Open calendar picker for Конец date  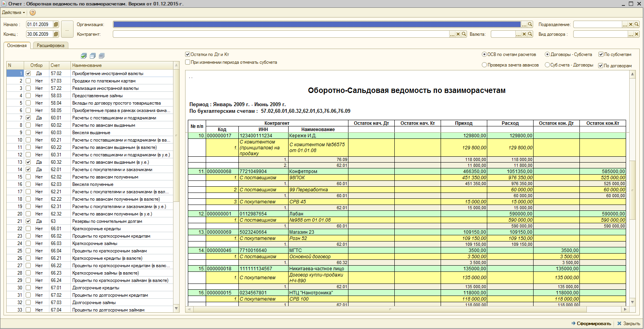click(x=56, y=34)
